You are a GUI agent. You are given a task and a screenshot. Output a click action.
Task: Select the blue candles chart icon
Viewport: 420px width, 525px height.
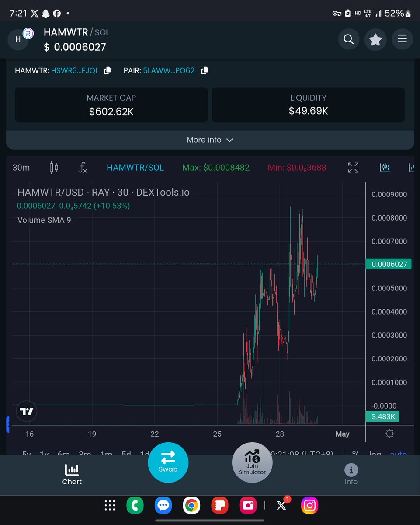click(x=385, y=168)
